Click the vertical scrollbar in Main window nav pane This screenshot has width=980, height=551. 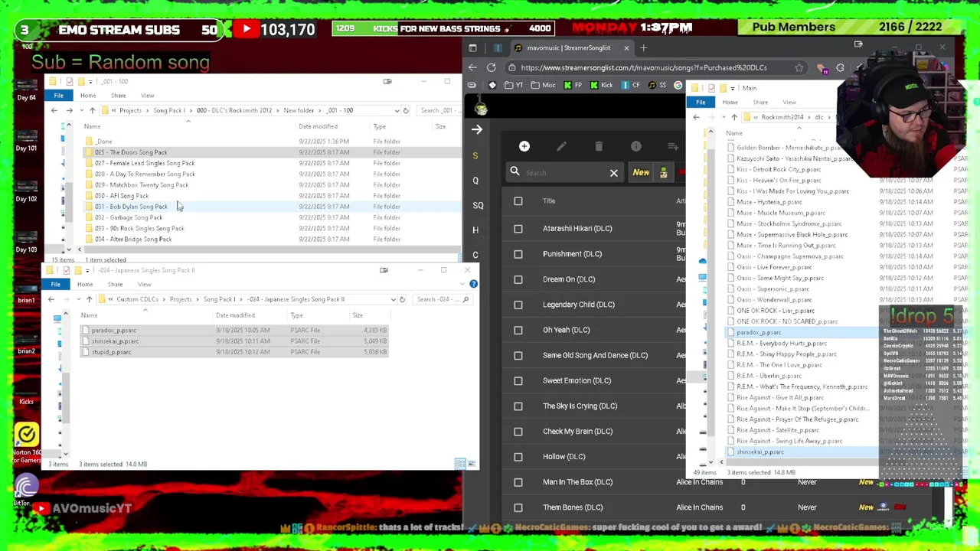click(710, 295)
